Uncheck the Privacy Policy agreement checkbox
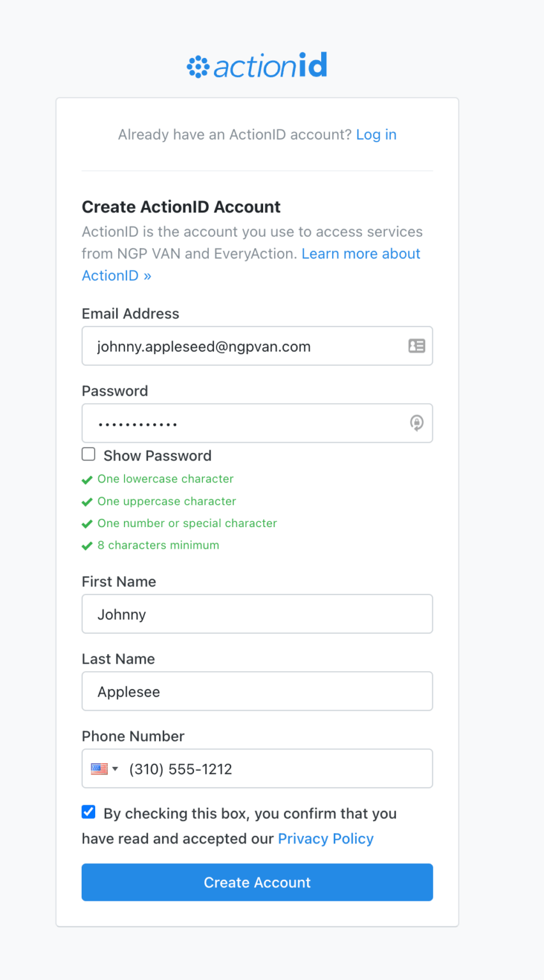 click(88, 812)
